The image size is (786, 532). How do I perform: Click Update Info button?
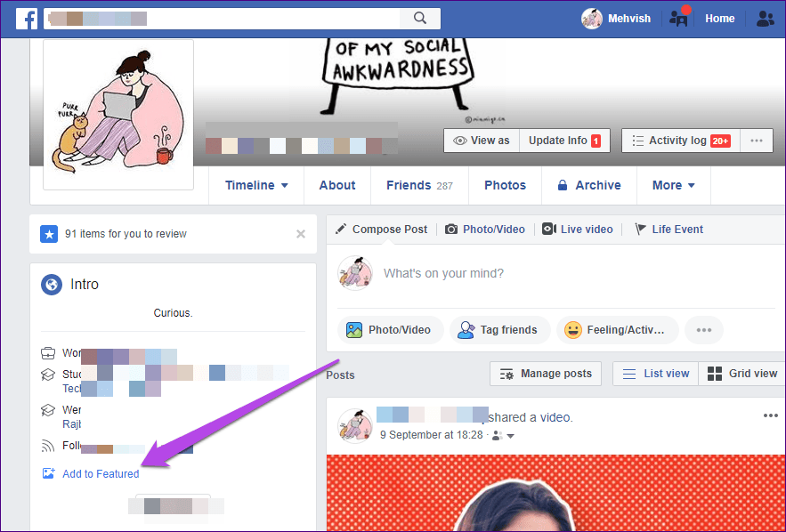pyautogui.click(x=564, y=141)
